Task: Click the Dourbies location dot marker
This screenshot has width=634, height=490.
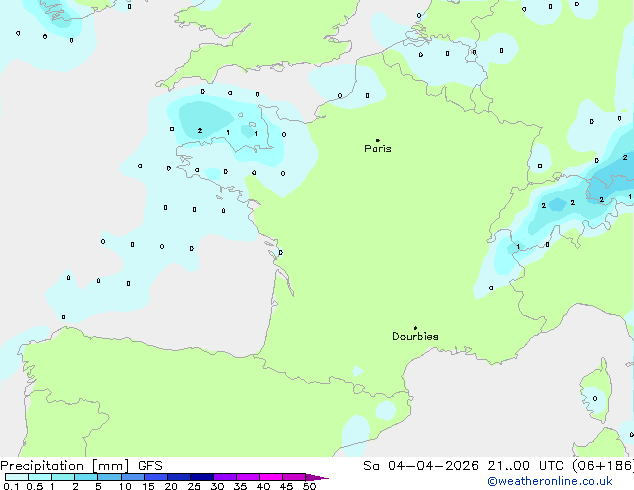Action: tap(415, 328)
